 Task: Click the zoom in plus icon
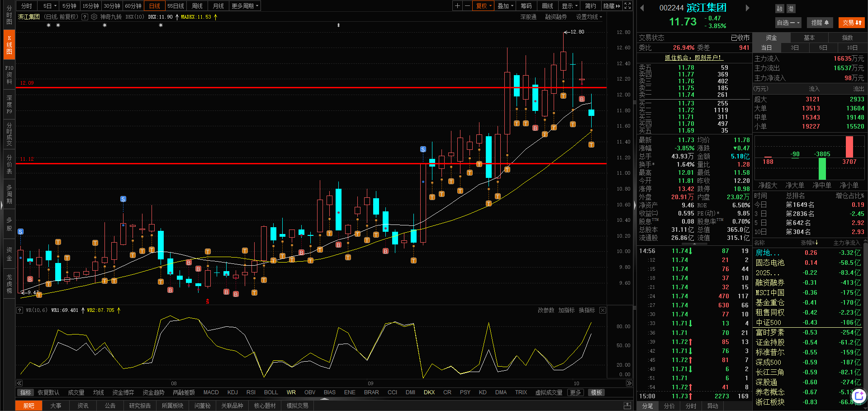click(457, 6)
